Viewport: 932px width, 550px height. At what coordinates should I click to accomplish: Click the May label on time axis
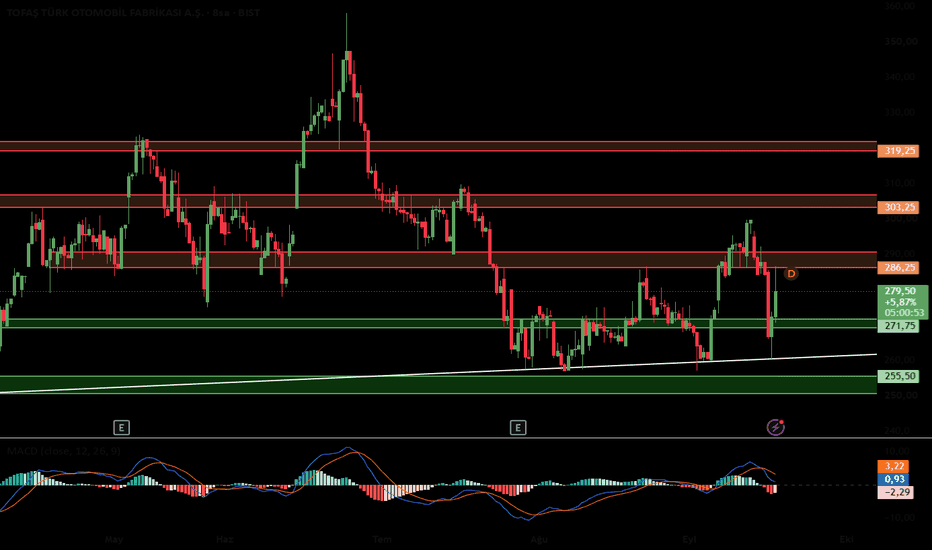coord(114,539)
